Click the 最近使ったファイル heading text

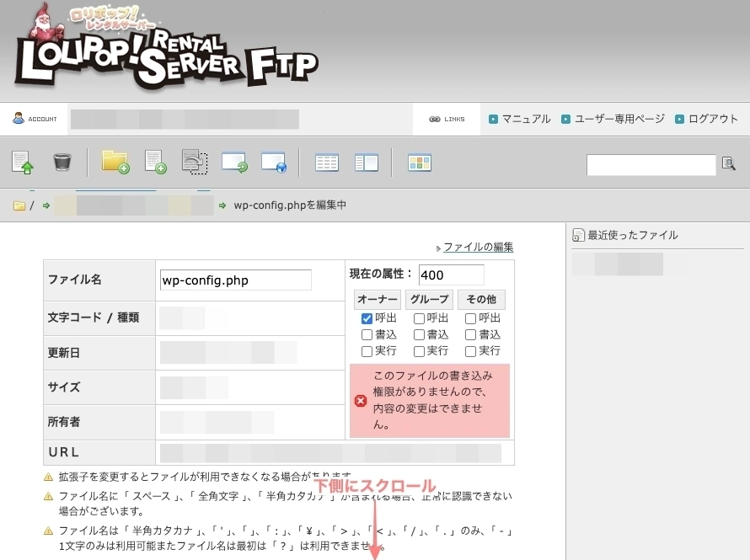[633, 235]
